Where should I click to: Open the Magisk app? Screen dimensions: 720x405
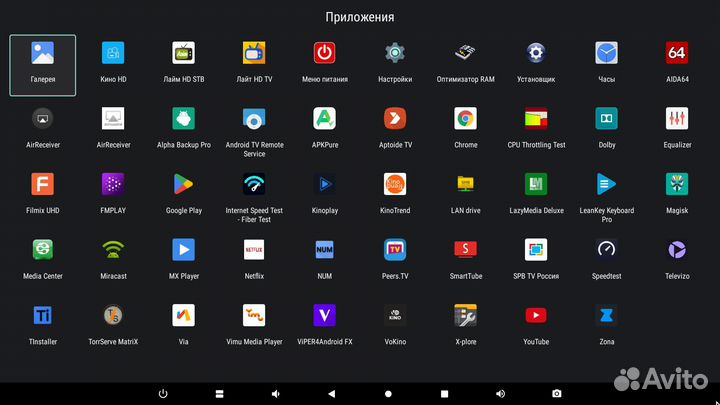coord(677,185)
